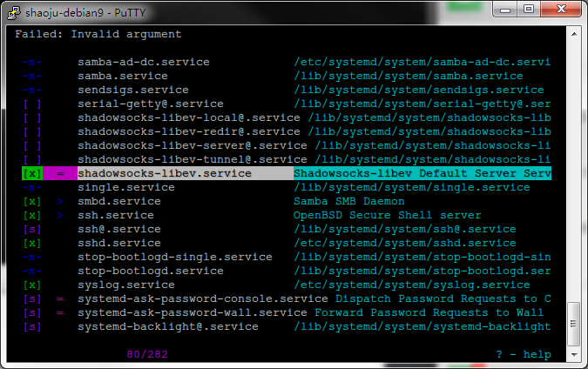
Task: Click the vertical scrollbar thumb
Action: click(574, 324)
